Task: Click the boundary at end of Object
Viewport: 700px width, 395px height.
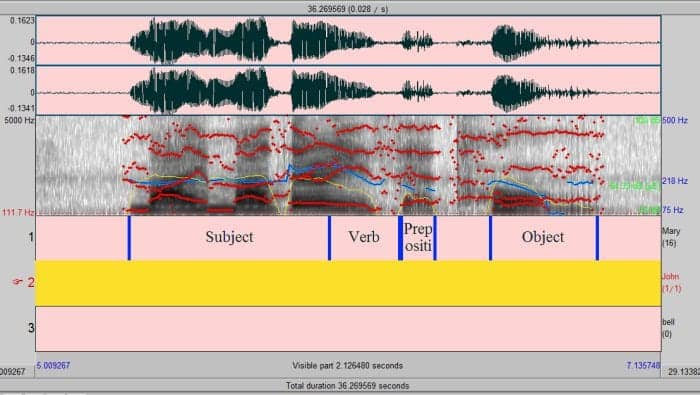Action: (597, 238)
